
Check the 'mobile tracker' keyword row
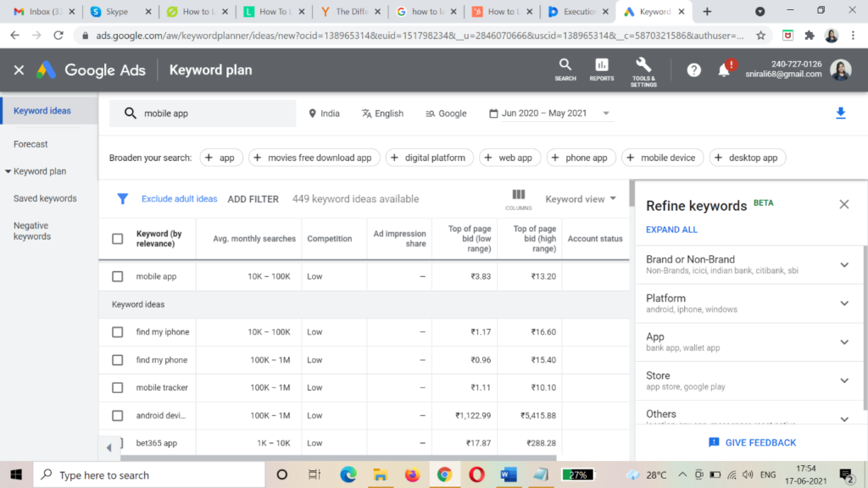(117, 388)
